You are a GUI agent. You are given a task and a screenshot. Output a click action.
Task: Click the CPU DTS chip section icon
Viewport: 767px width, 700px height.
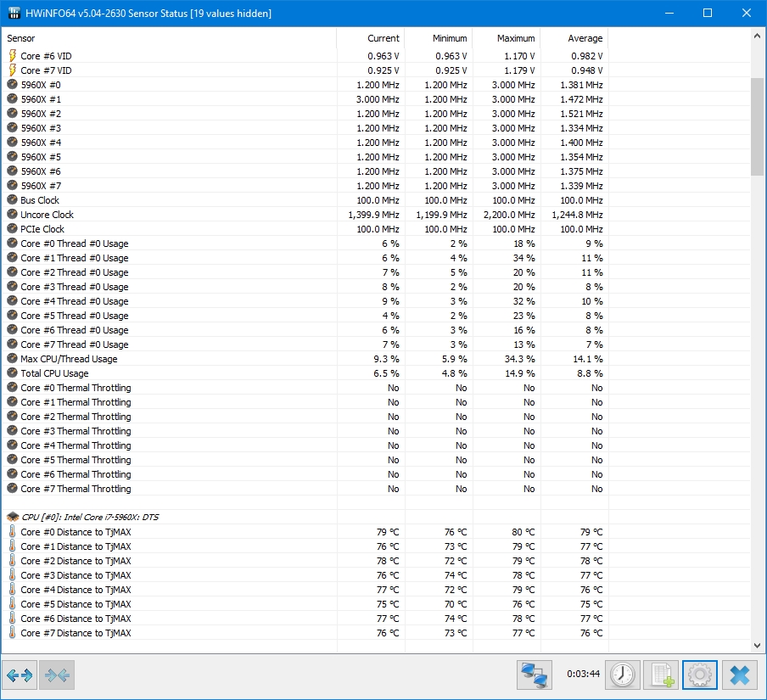(13, 517)
